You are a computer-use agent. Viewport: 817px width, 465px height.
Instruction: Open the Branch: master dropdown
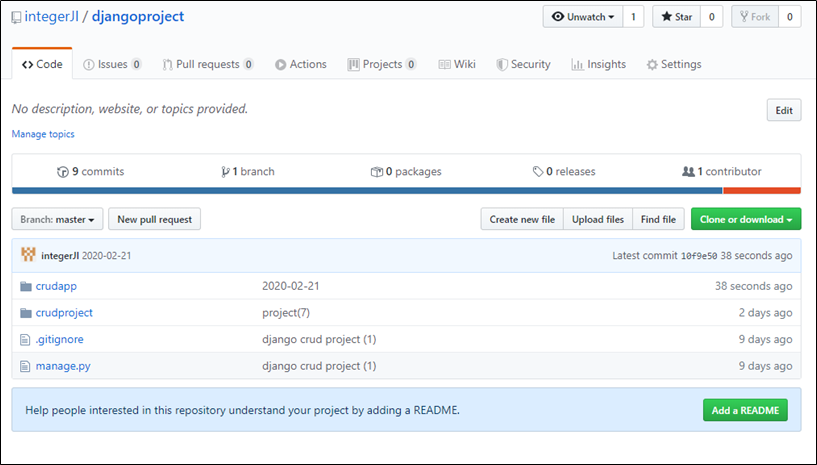pyautogui.click(x=57, y=219)
